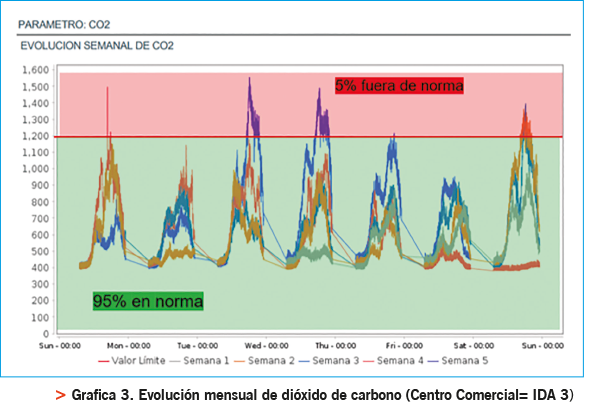Click the 1,600 y-axis value
Screen dimensions: 600x418
point(36,70)
